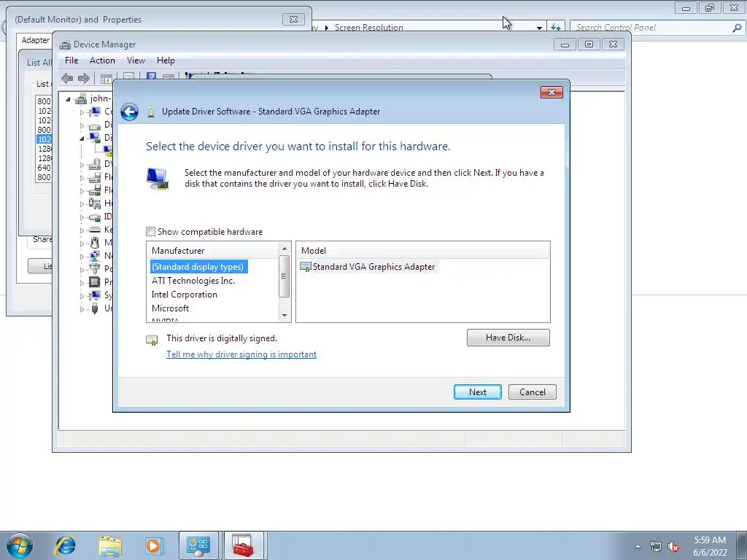The image size is (747, 560).
Task: Click the blue Help toolbar icon in Device Manager
Action: coord(151,77)
